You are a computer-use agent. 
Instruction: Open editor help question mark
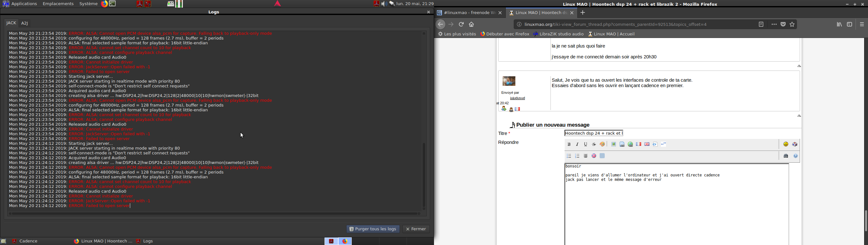(796, 156)
